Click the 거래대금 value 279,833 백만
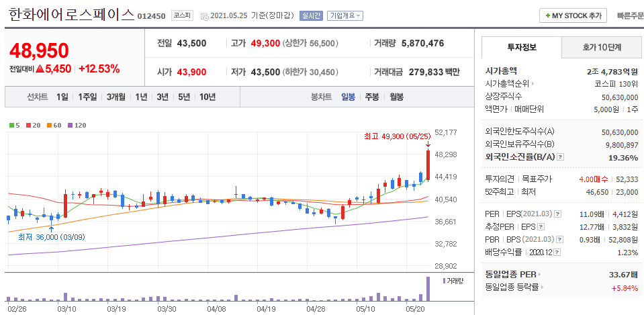Image resolution: width=644 pixels, height=315 pixels. [434, 73]
